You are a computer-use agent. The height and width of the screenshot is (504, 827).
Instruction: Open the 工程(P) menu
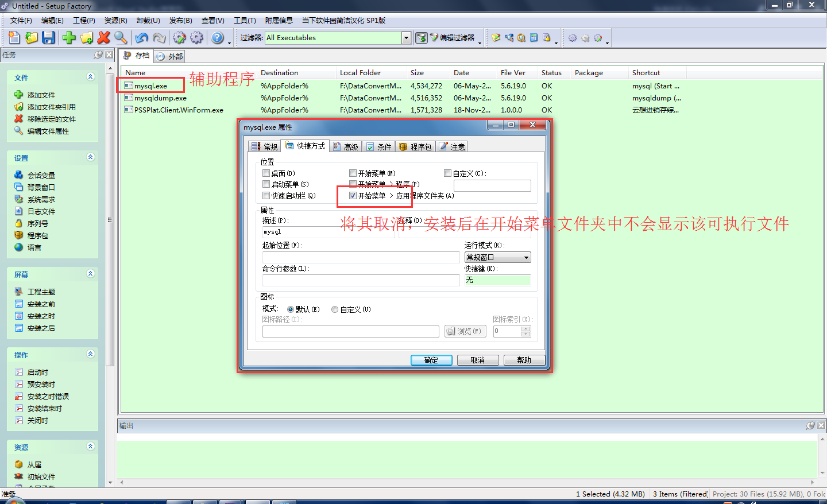tap(84, 20)
